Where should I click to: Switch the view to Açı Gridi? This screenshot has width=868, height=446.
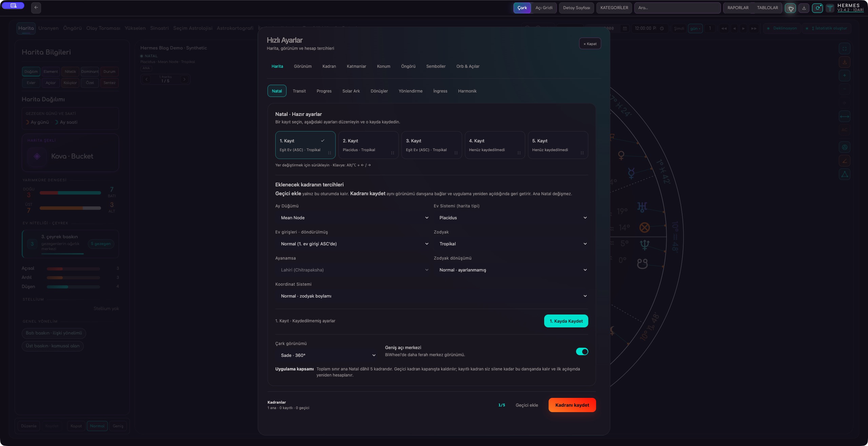point(544,8)
